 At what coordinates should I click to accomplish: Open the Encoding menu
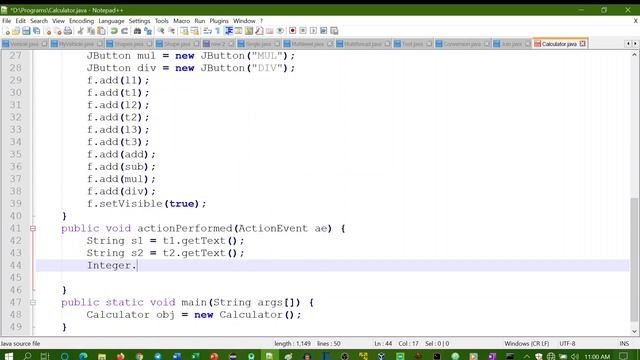coord(81,21)
